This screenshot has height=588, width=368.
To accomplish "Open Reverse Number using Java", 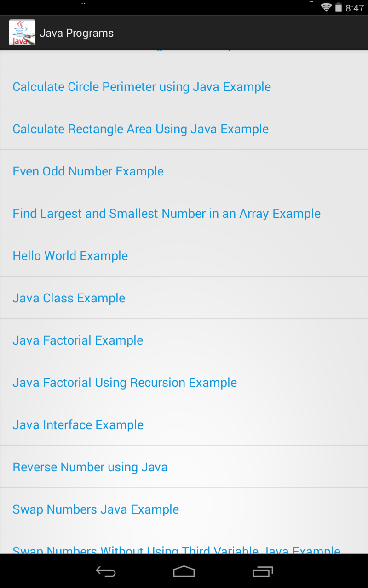I will [90, 467].
